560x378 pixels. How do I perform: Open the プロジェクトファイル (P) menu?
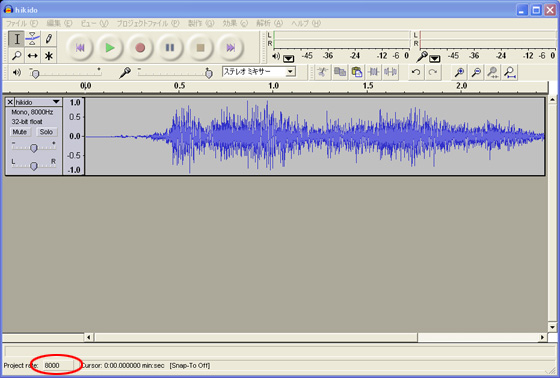point(148,23)
